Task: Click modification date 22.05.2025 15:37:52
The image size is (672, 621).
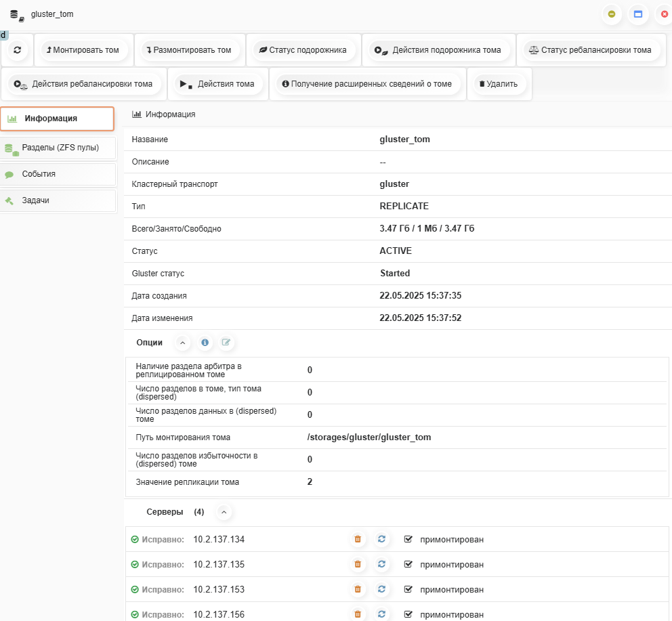Action: [421, 318]
